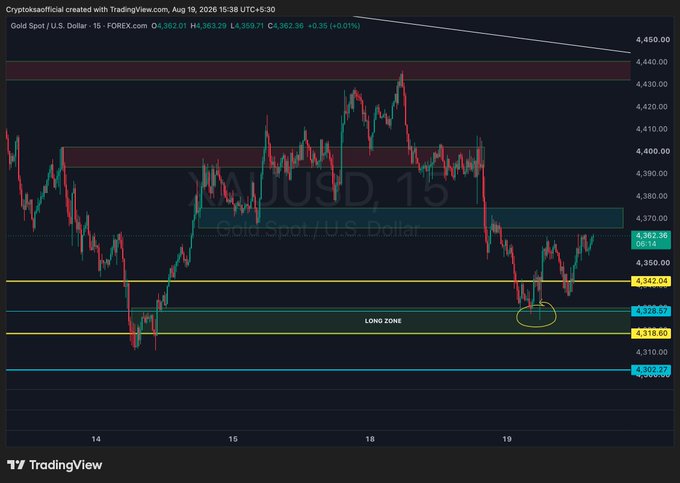The width and height of the screenshot is (680, 483).
Task: Click date label 18 on time axis
Action: pos(369,439)
